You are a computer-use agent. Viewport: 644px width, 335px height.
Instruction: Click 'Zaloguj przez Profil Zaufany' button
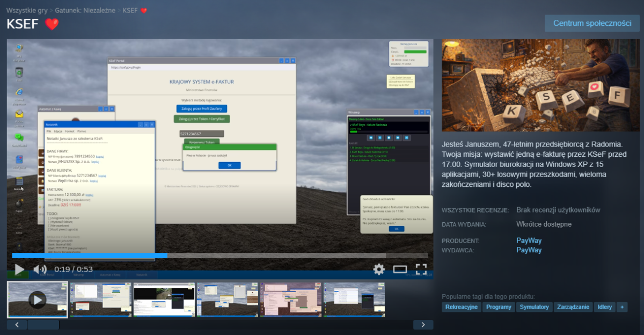[x=202, y=108]
